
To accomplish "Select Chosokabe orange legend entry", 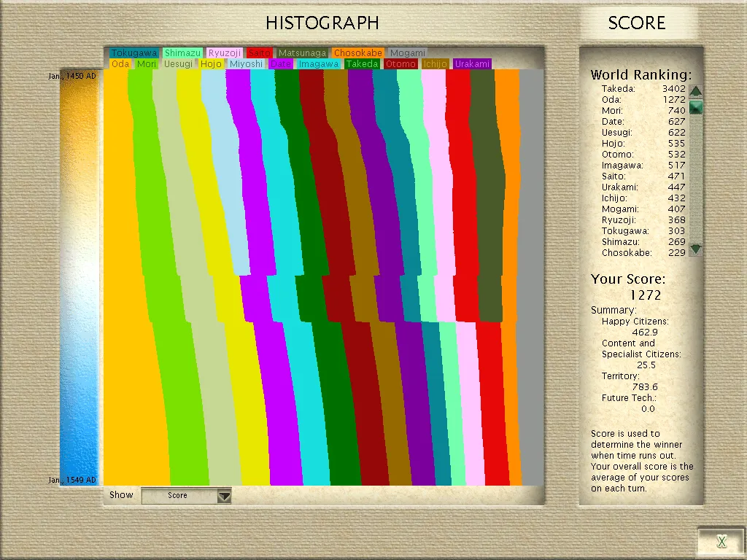I will click(357, 52).
